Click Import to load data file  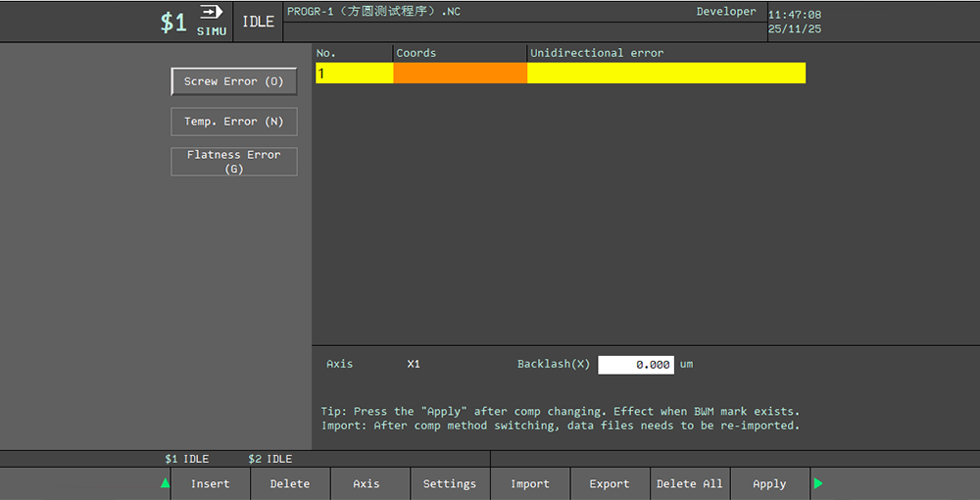(x=529, y=483)
